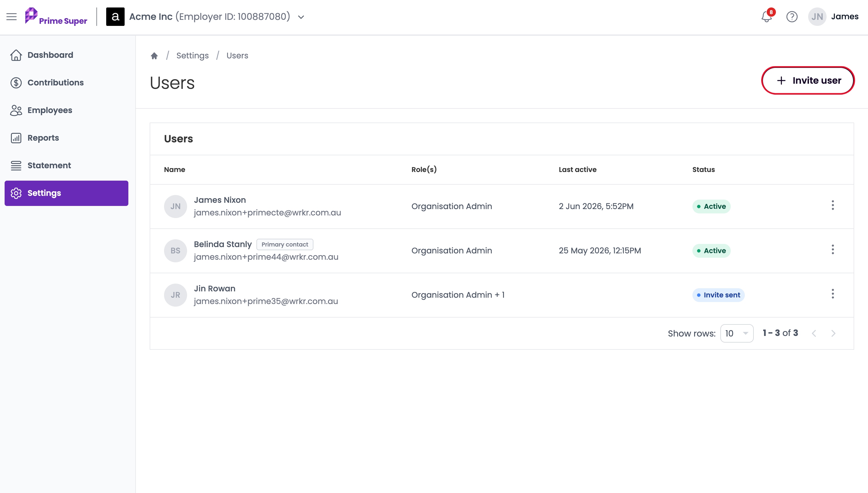Screen dimensions: 868x493
Task: Click the Invite user button
Action: point(808,80)
